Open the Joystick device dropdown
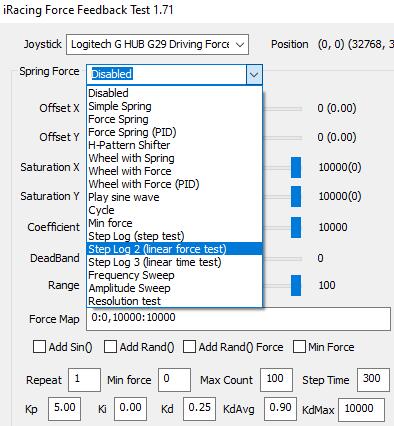Image resolution: width=394 pixels, height=426 pixels. click(157, 44)
